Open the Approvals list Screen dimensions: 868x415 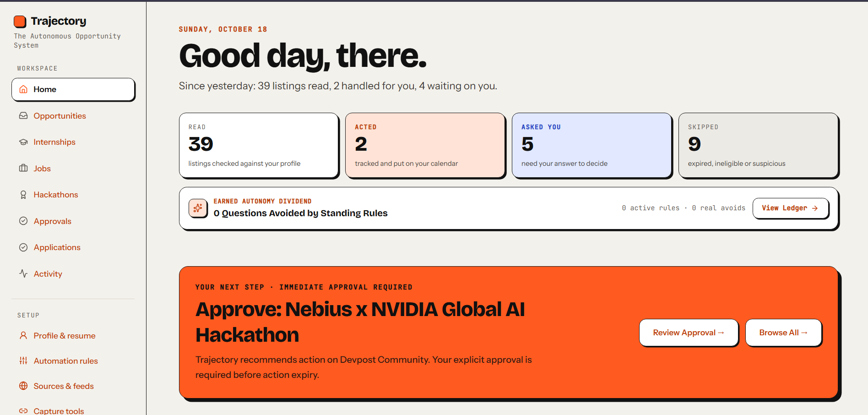click(x=73, y=221)
